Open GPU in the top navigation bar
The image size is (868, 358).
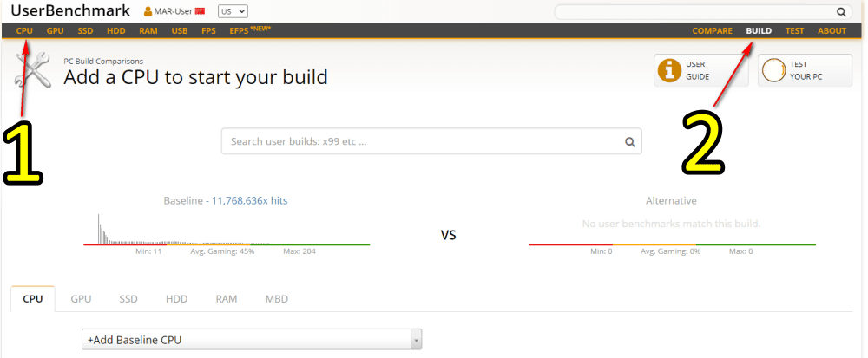[55, 31]
